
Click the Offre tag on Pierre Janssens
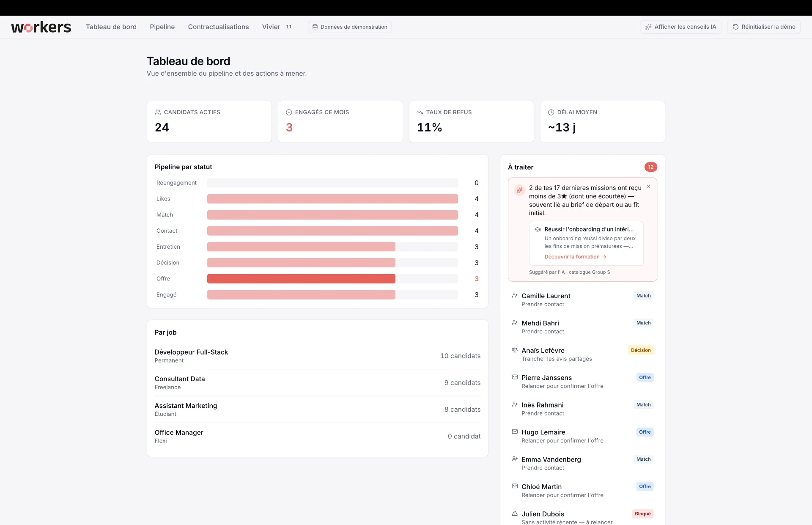click(645, 377)
